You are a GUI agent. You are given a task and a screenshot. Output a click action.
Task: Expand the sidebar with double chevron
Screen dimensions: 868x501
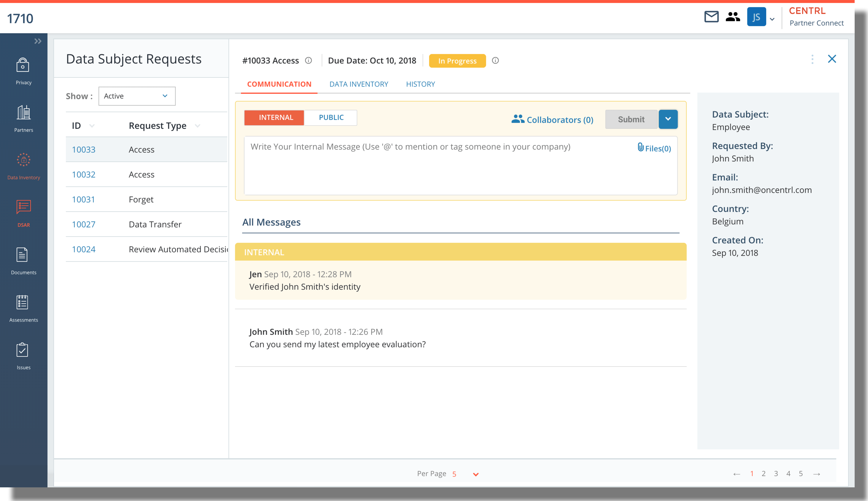coord(38,41)
